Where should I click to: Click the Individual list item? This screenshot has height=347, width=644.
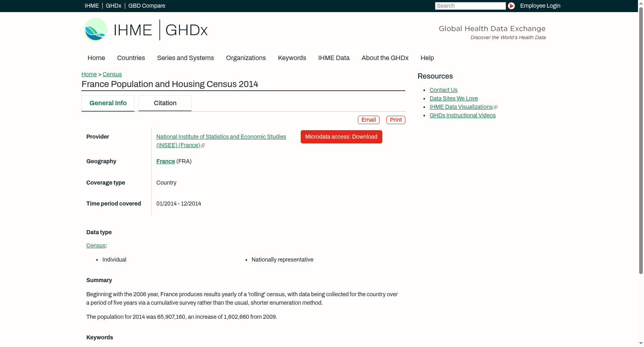point(114,260)
